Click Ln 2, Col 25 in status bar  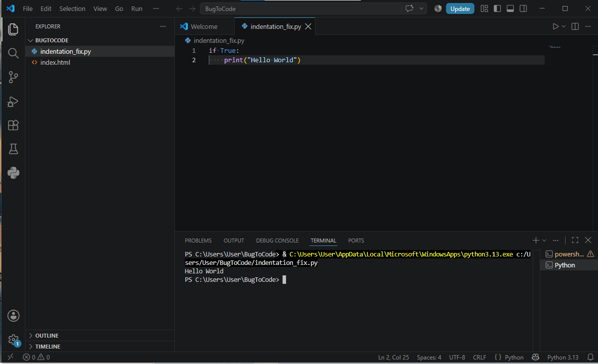(394, 357)
